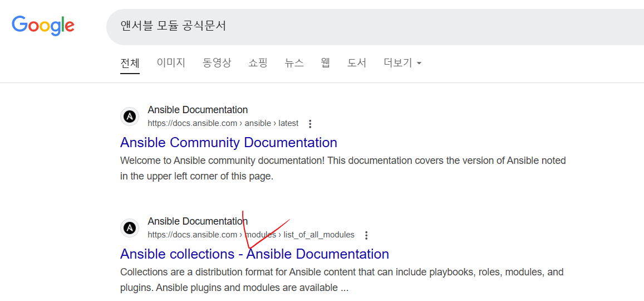Open the three-dot menu beside list_of_all_modules
This screenshot has width=644, height=301.
[x=366, y=235]
